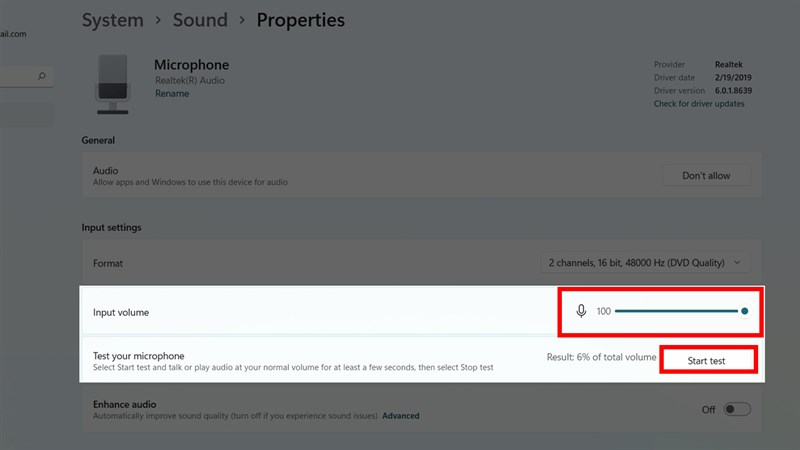Open the Format dropdown (DVD Quality)
This screenshot has height=450, width=800.
[645, 263]
